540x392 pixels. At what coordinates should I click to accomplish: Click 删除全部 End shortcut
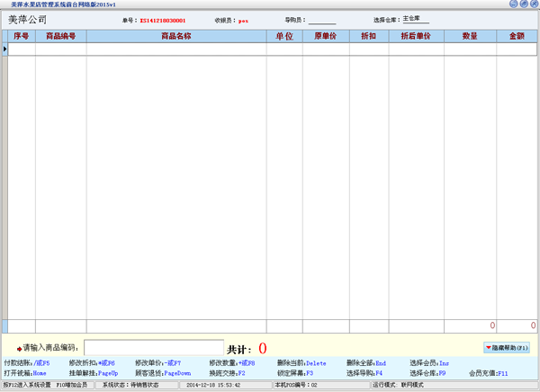click(x=366, y=362)
